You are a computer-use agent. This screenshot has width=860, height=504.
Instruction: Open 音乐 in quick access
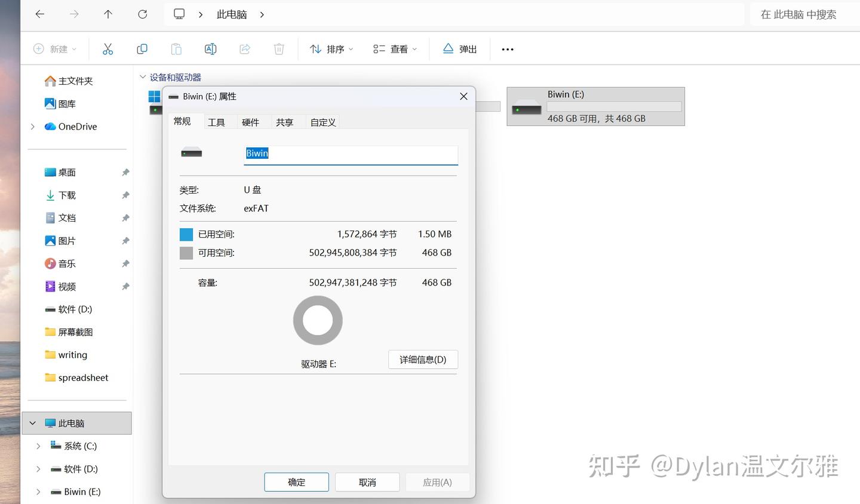(x=60, y=263)
